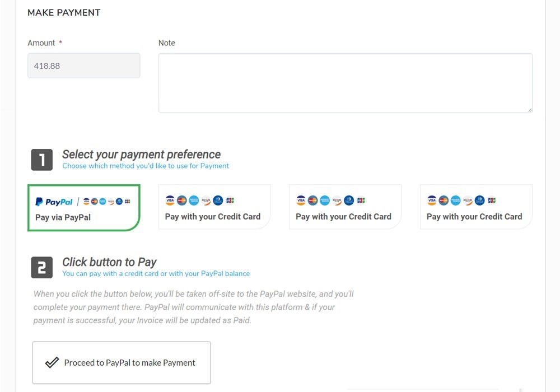The width and height of the screenshot is (560, 392).
Task: Click the Amount field showing 418.88
Action: (x=83, y=66)
